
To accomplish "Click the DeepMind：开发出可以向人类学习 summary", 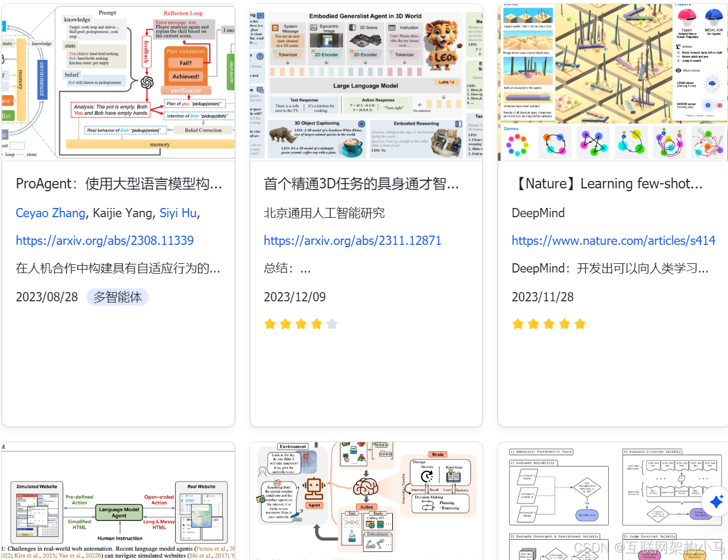I will [610, 268].
